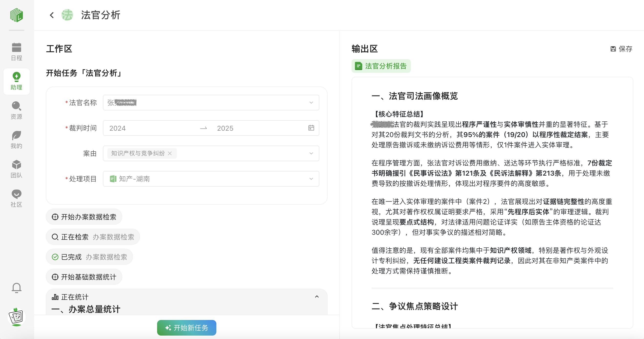
Task: Click the document icon in 法官分析报告
Action: coord(359,66)
